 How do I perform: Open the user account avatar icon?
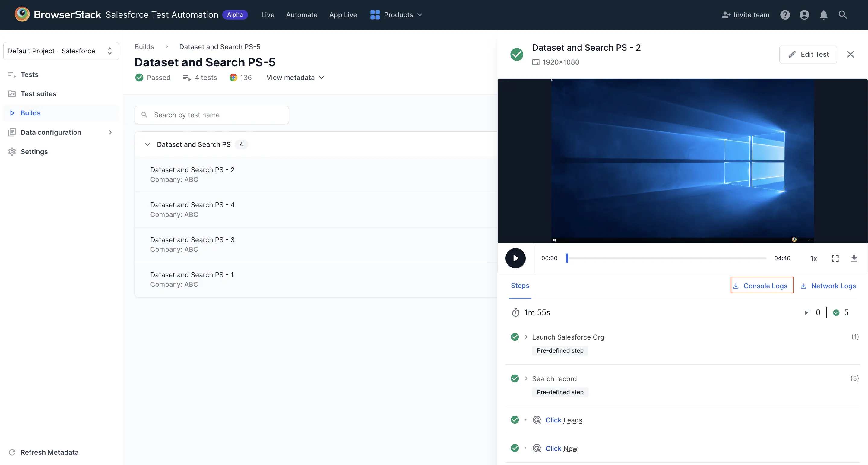pyautogui.click(x=804, y=15)
